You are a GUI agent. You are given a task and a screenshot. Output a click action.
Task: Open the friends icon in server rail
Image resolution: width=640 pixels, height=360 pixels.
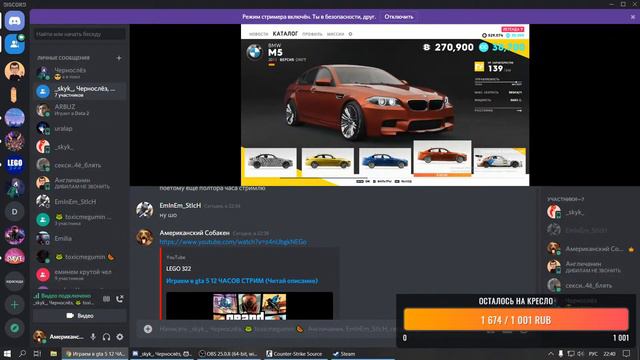(x=15, y=44)
